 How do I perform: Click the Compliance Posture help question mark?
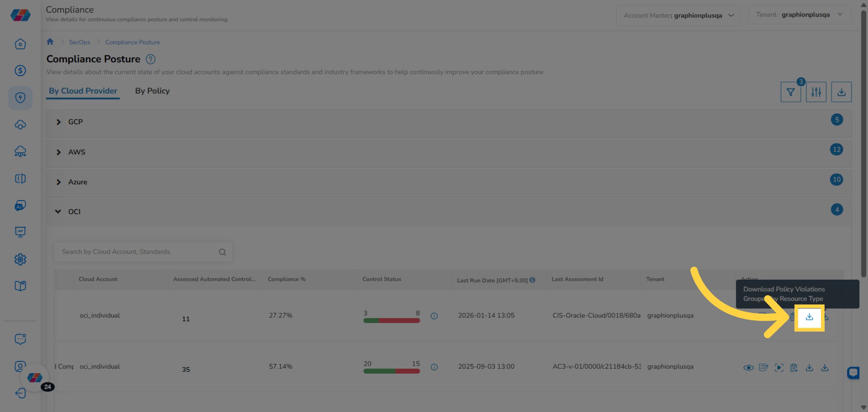[150, 59]
